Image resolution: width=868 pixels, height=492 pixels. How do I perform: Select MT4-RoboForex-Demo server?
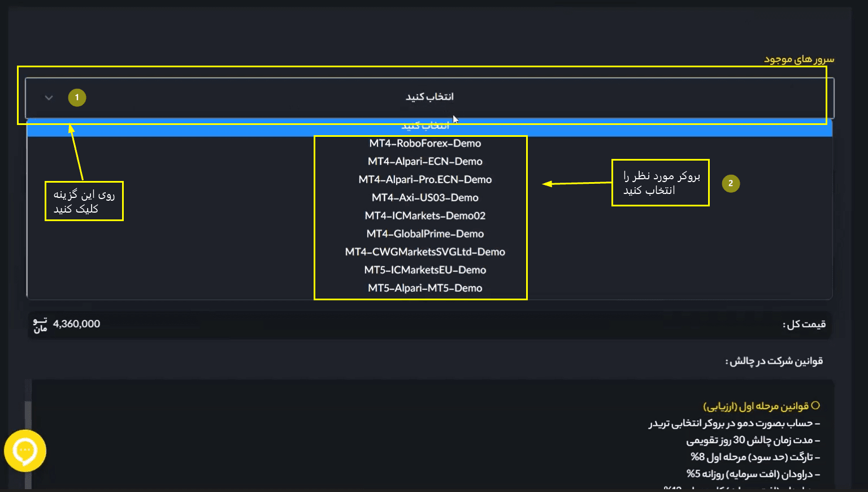pos(425,144)
